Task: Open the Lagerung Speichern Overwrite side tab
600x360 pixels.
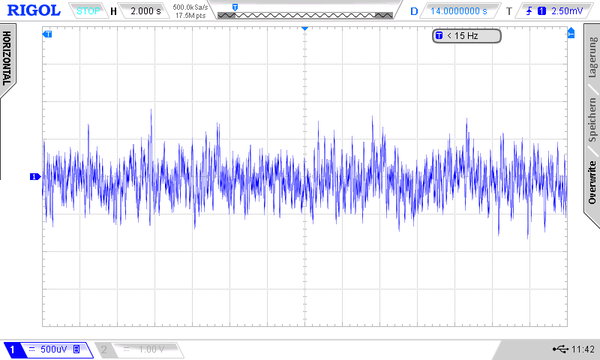Action: (x=592, y=122)
